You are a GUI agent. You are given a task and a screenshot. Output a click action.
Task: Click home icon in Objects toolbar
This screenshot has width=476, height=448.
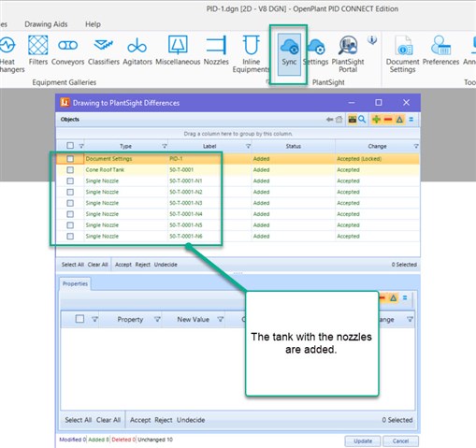pos(339,120)
